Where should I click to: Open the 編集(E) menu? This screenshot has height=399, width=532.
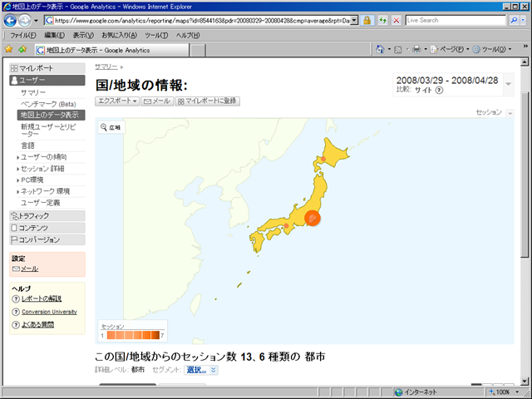[x=54, y=35]
